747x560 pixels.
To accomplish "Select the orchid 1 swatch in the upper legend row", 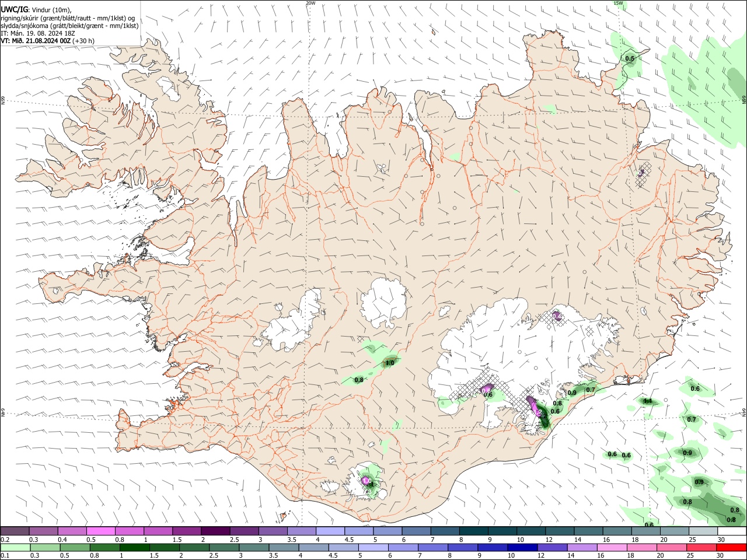I will [158, 531].
